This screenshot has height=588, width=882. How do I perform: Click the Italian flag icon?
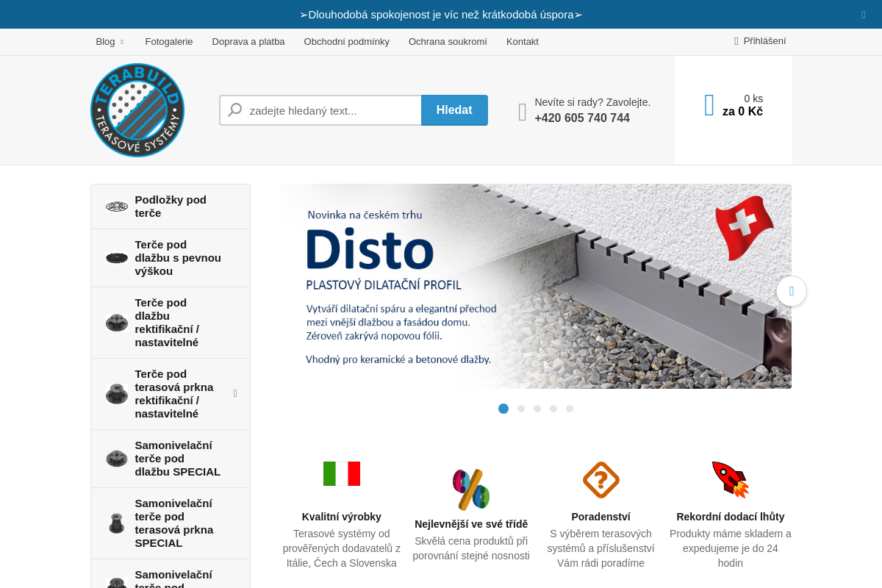click(x=342, y=474)
